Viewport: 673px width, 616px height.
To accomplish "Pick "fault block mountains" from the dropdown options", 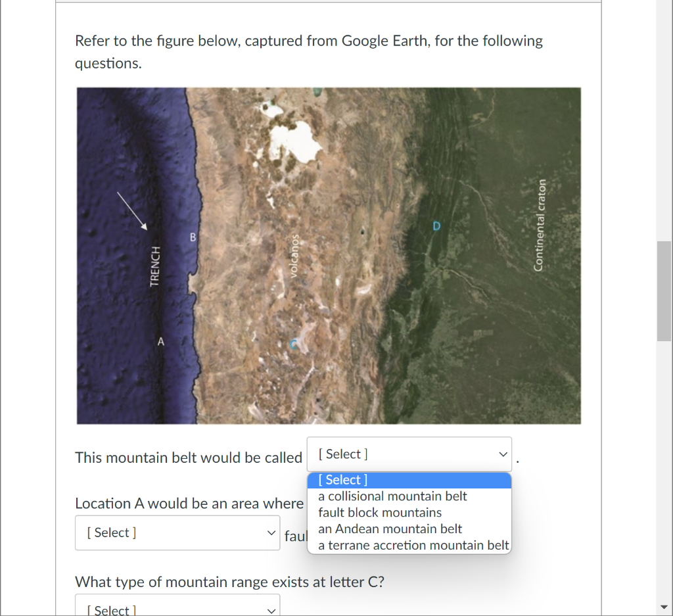I will point(380,512).
